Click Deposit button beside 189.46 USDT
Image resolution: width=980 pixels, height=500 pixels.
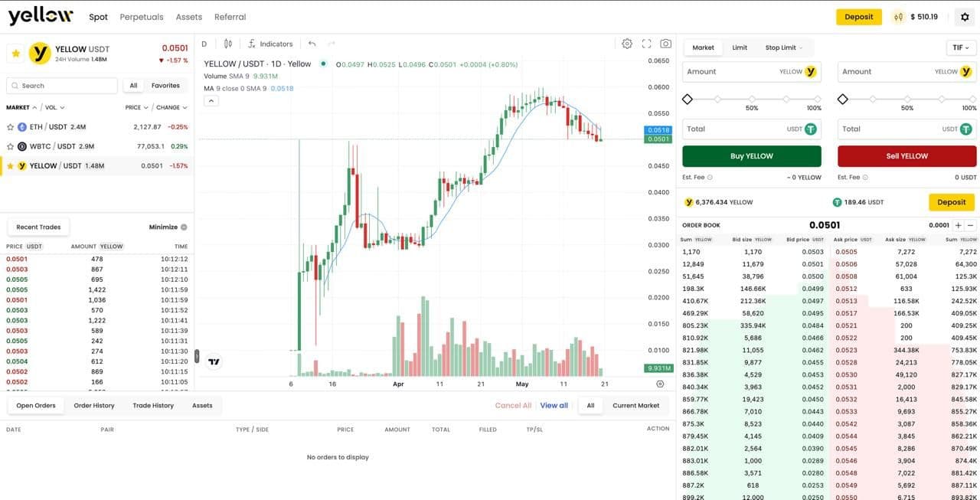[952, 202]
